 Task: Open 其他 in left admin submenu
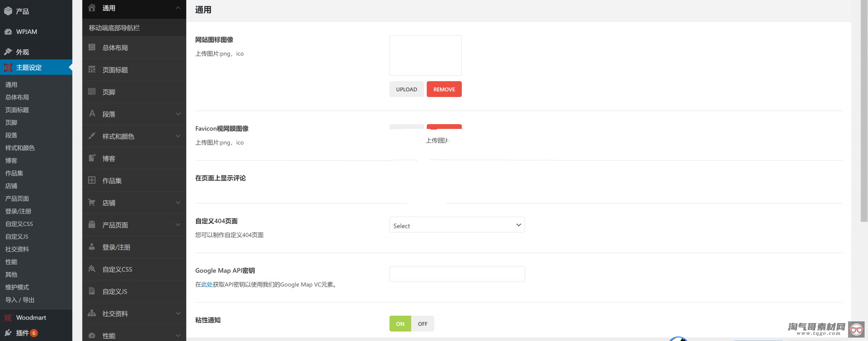point(11,274)
